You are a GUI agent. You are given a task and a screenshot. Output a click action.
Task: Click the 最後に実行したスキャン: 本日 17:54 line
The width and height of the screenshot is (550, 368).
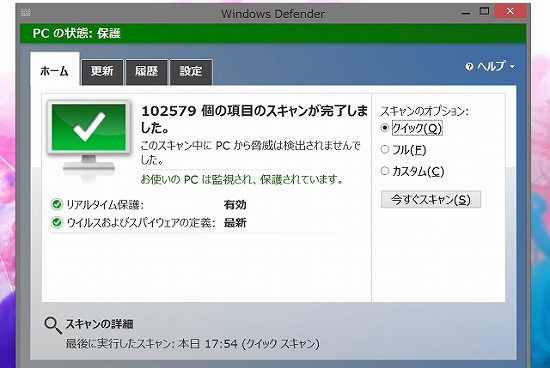[193, 343]
